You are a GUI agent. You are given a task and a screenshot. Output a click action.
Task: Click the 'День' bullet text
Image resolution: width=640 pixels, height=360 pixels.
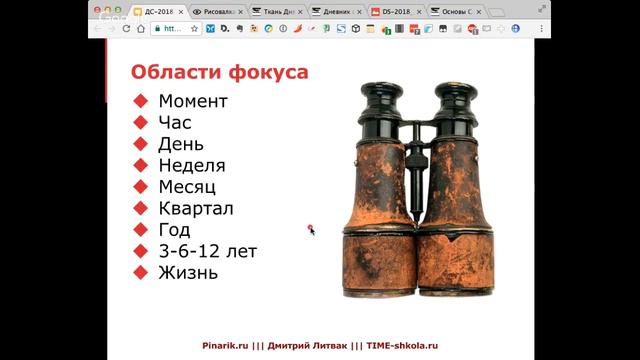coord(181,144)
